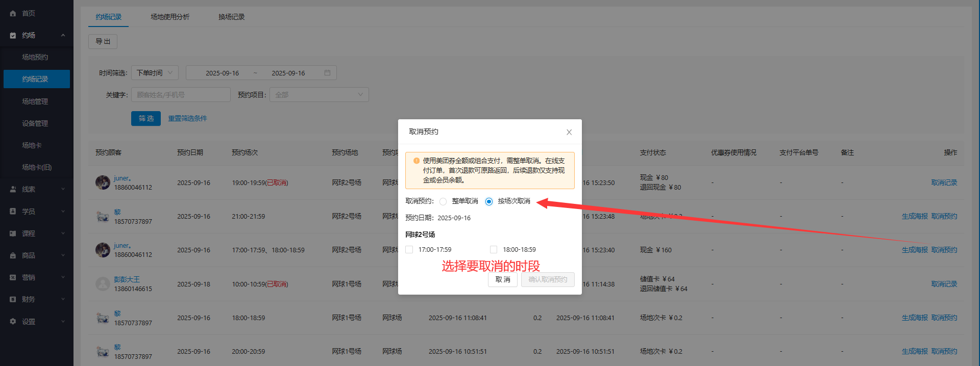
Task: Open 约场记录 in sidebar
Action: (37, 79)
